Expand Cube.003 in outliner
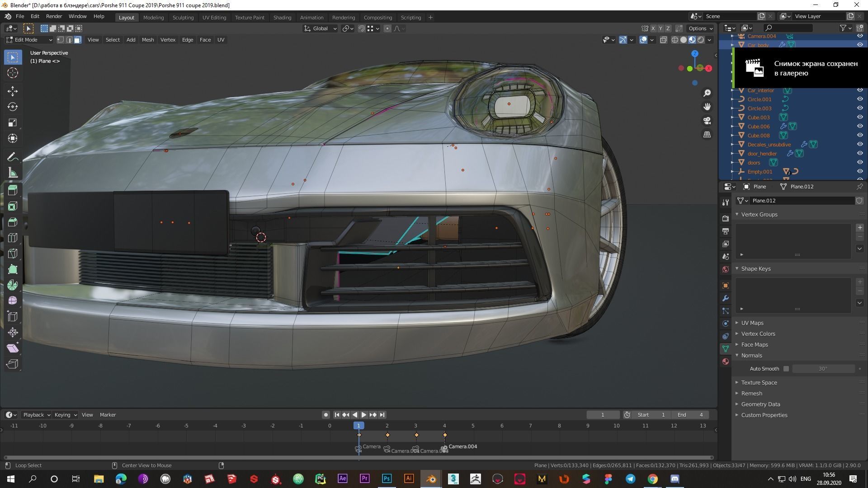Screen dimensions: 868x488 [x=732, y=117]
